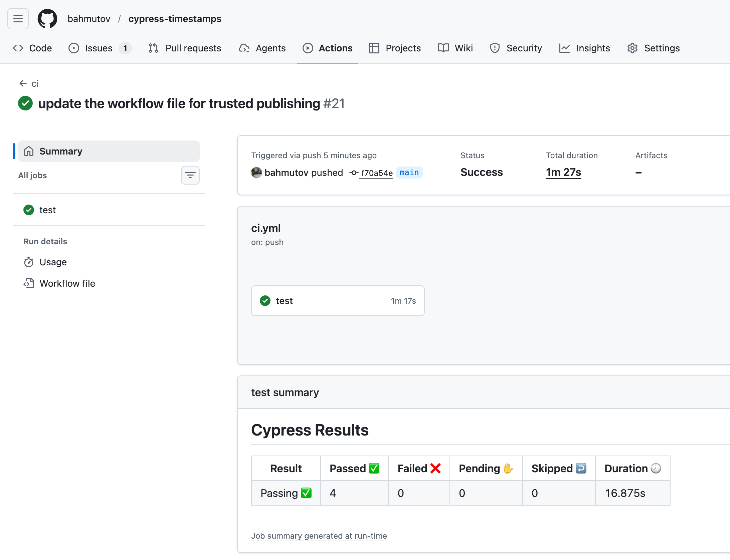Open the global navigation hamburger menu
This screenshot has width=730, height=560.
18,19
